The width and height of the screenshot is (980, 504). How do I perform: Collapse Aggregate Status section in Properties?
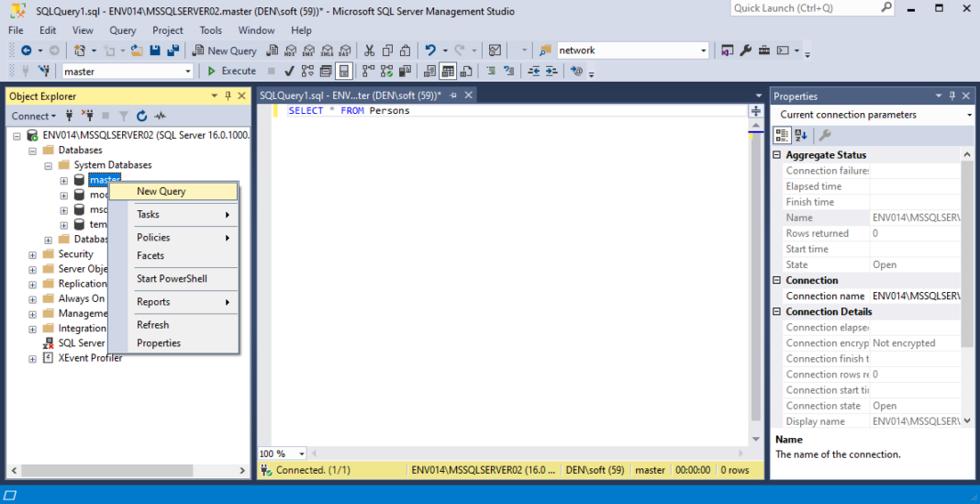click(x=777, y=155)
